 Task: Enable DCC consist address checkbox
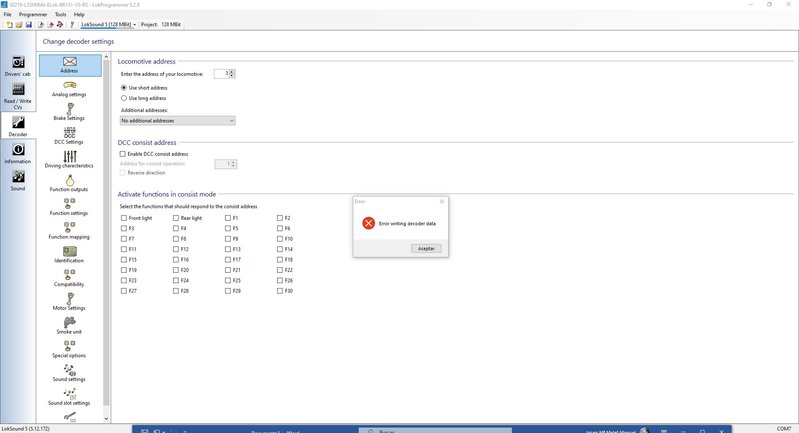(122, 154)
